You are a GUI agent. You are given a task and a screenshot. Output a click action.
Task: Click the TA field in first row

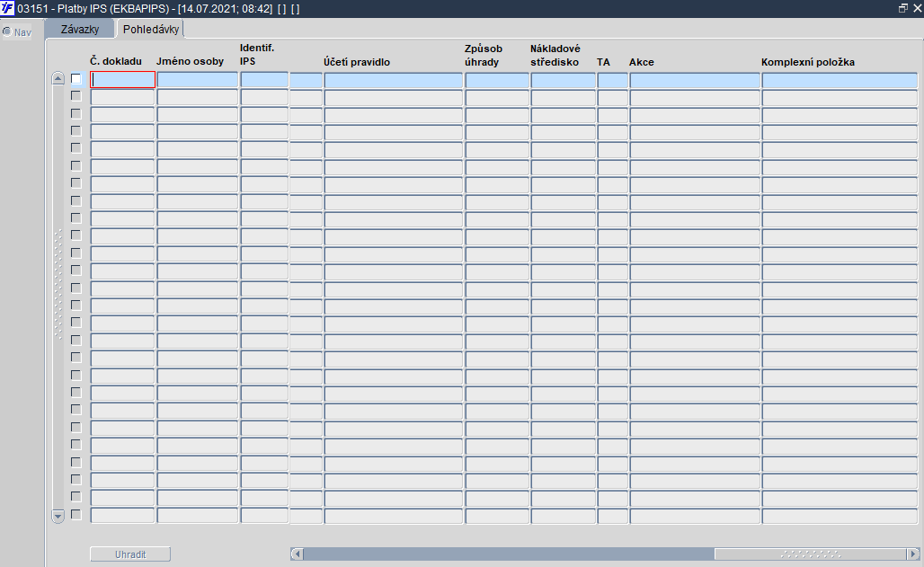coord(612,80)
